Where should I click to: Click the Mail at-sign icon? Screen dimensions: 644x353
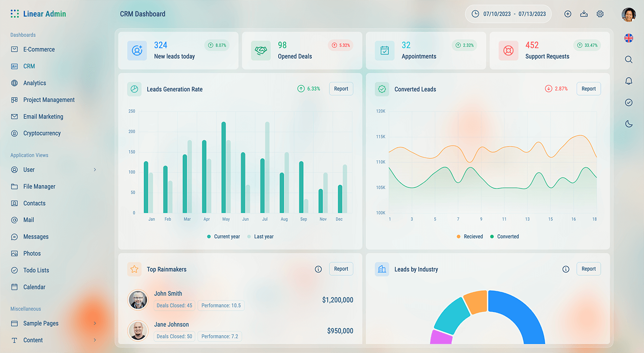point(14,220)
